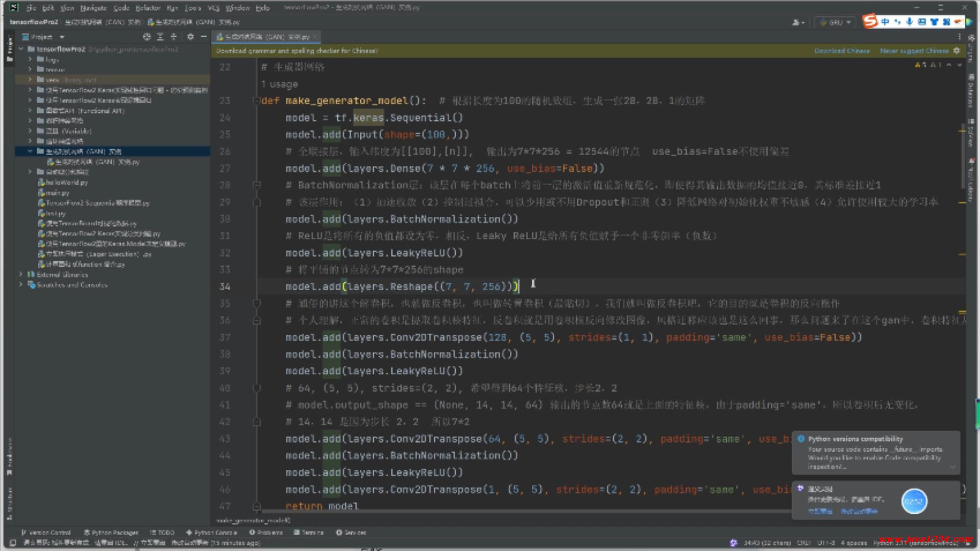Click Expand All in Project panel
The image size is (980, 551).
(x=160, y=37)
